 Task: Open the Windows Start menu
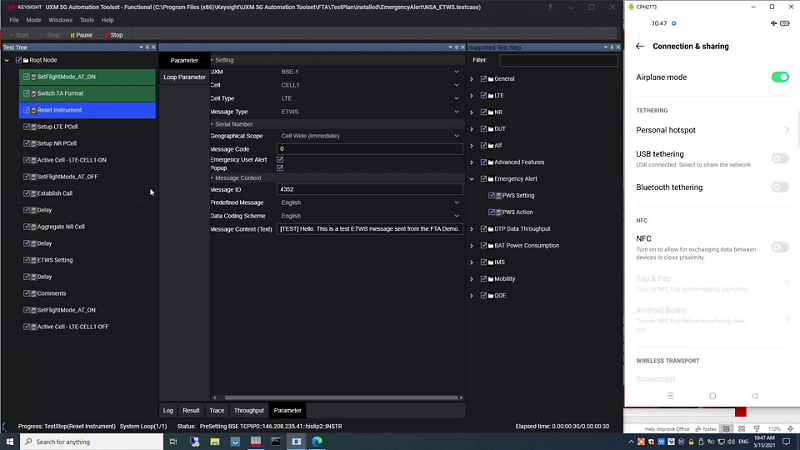(x=10, y=441)
